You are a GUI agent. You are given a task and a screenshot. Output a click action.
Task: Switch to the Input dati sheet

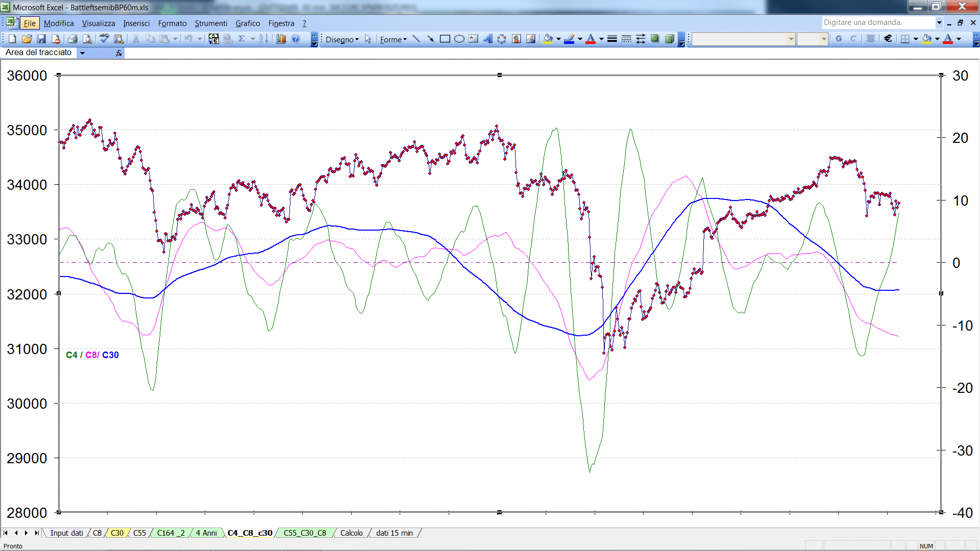click(66, 533)
